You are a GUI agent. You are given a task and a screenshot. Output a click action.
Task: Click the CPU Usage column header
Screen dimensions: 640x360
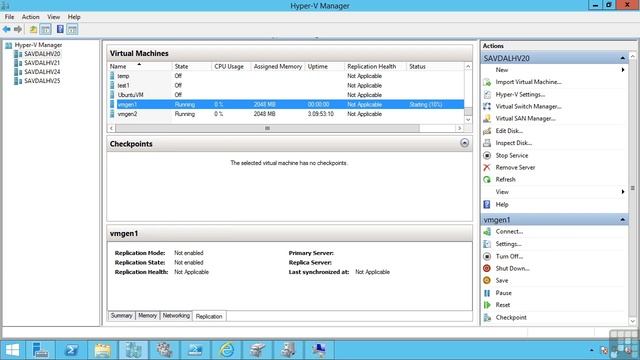click(x=231, y=67)
